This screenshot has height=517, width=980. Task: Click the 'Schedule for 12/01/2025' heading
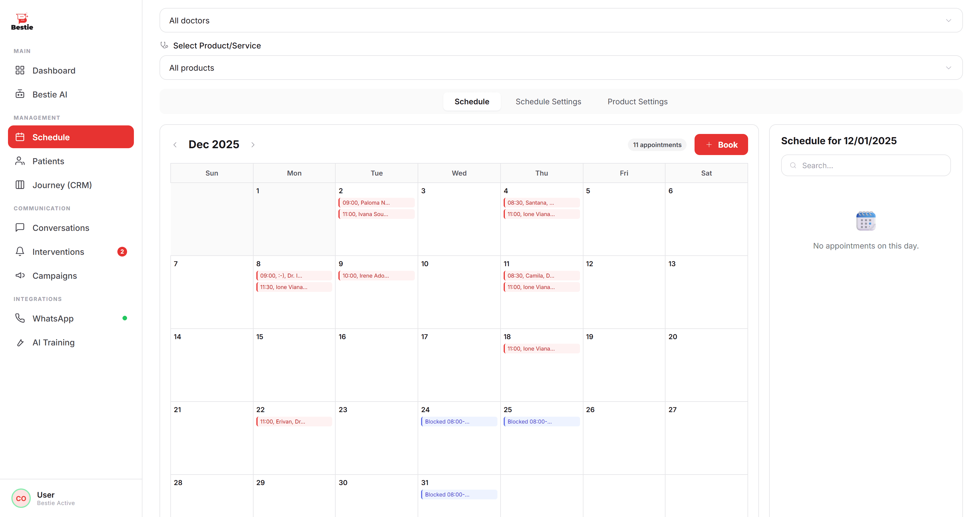pos(838,141)
